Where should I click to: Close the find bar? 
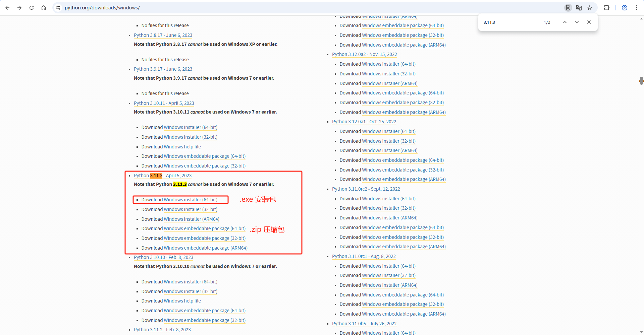[x=589, y=22]
